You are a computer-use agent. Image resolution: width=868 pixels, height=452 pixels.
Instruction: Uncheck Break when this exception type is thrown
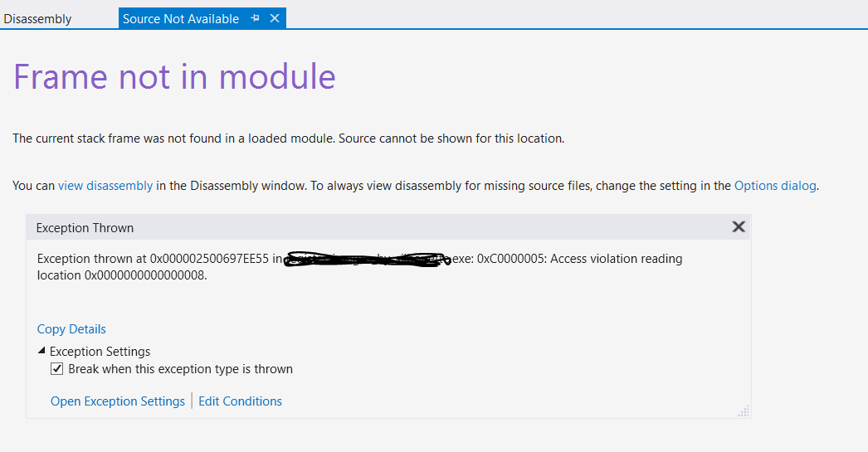(x=57, y=369)
